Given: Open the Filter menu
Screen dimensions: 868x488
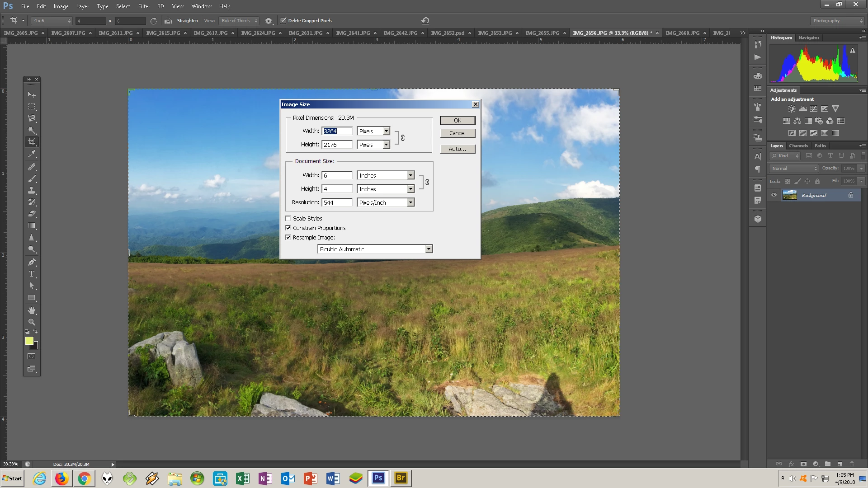Looking at the screenshot, I should 144,6.
